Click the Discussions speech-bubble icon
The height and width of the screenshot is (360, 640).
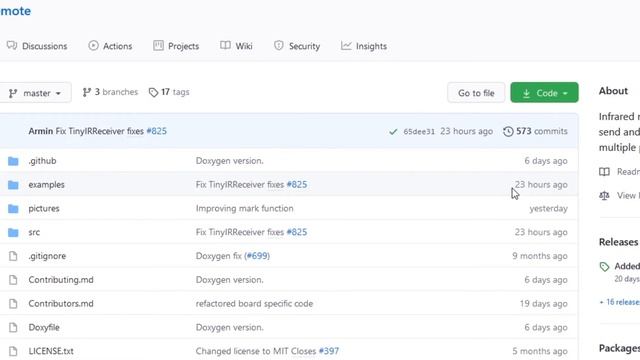pyautogui.click(x=12, y=46)
